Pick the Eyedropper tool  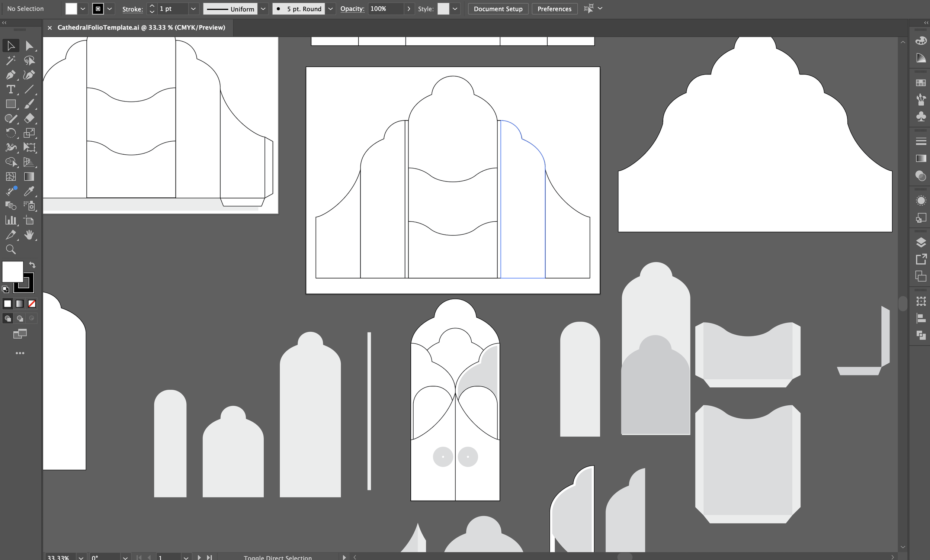point(29,192)
